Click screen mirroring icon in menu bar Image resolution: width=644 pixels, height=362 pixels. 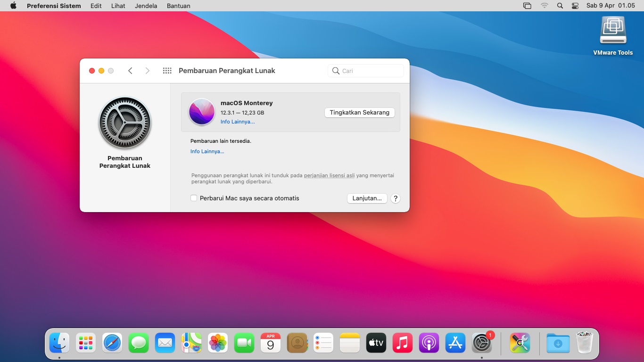[527, 6]
